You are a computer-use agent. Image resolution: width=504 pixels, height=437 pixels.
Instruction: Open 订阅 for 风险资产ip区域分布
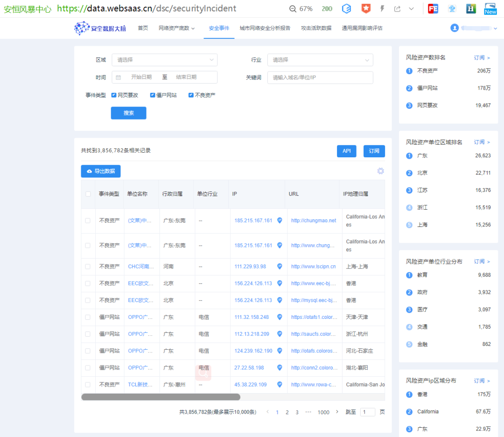click(x=482, y=381)
